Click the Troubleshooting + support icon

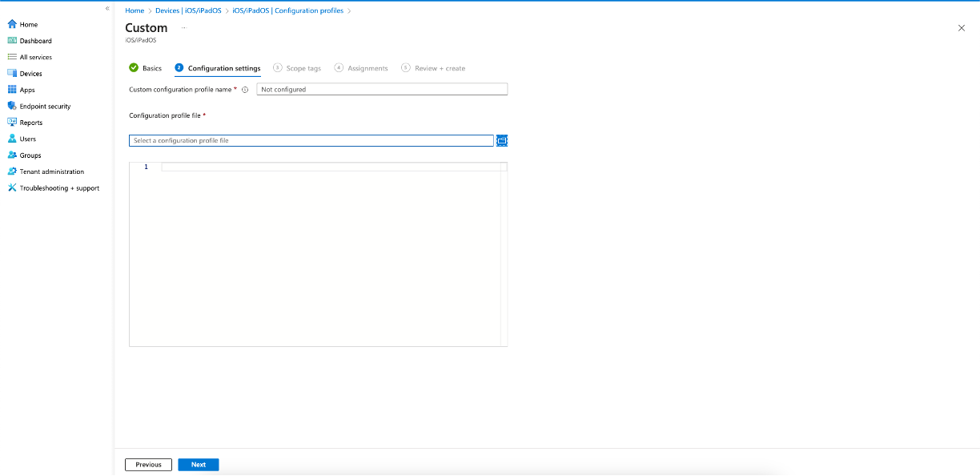[x=11, y=188]
